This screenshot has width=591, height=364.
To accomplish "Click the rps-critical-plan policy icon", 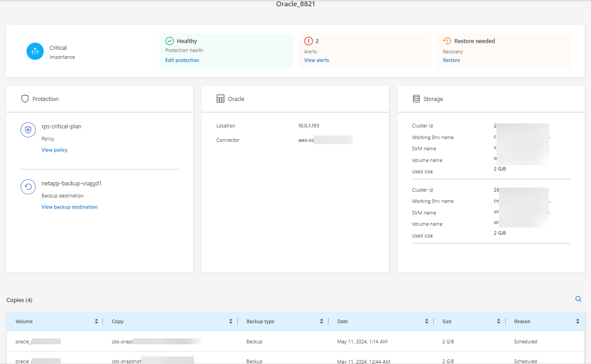I will 28,130.
